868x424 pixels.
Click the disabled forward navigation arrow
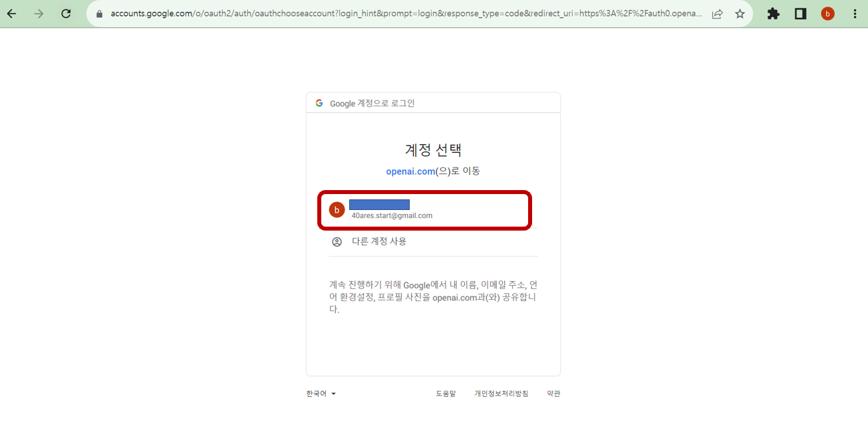pos(39,13)
